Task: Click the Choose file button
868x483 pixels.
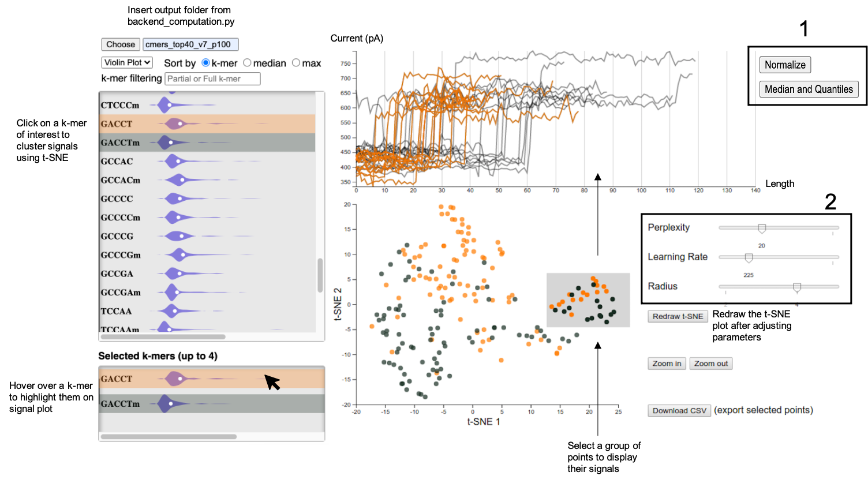Action: pos(121,44)
